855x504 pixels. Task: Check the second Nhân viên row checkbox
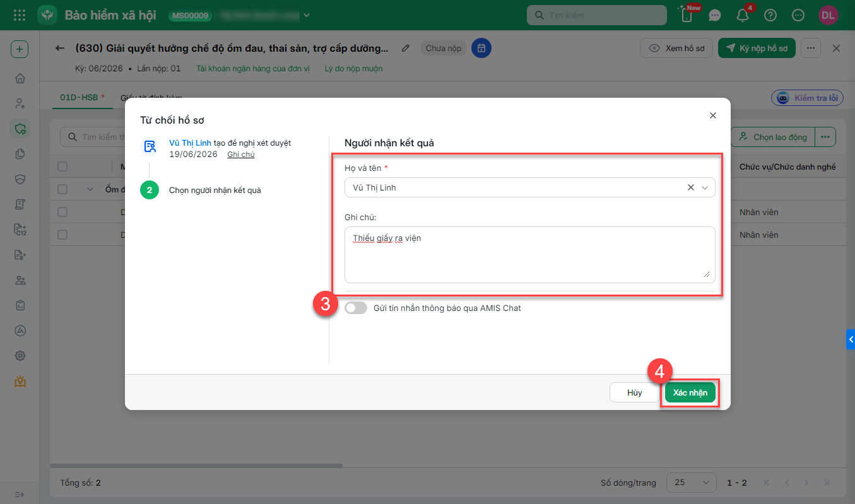pos(62,235)
